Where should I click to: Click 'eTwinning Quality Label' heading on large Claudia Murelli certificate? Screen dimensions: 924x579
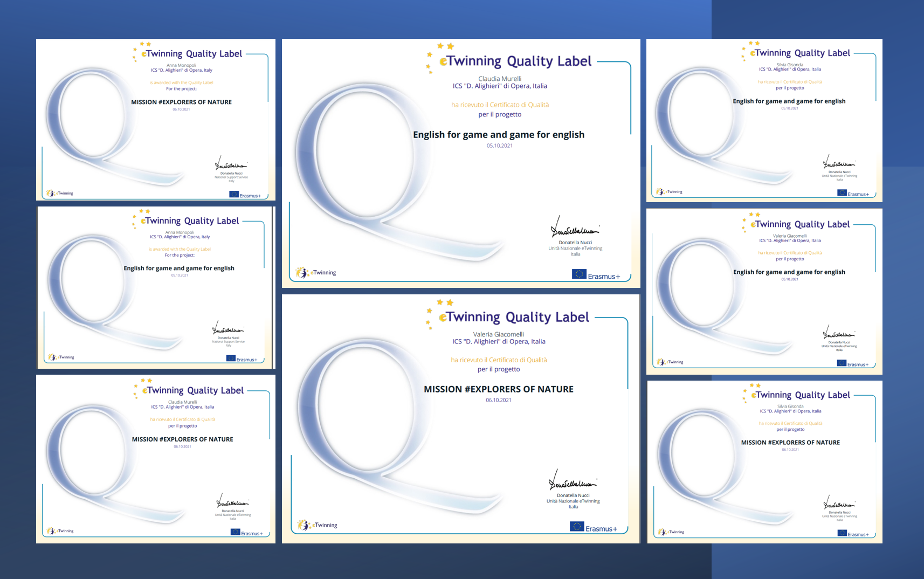(x=515, y=61)
